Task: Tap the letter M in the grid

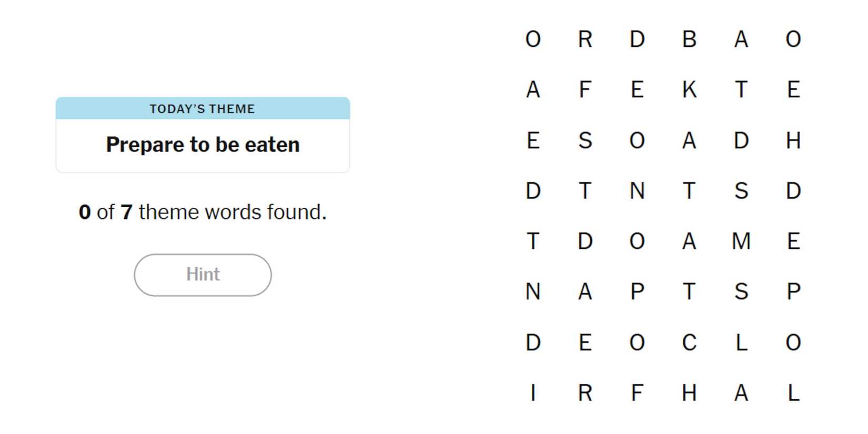Action: (x=741, y=241)
